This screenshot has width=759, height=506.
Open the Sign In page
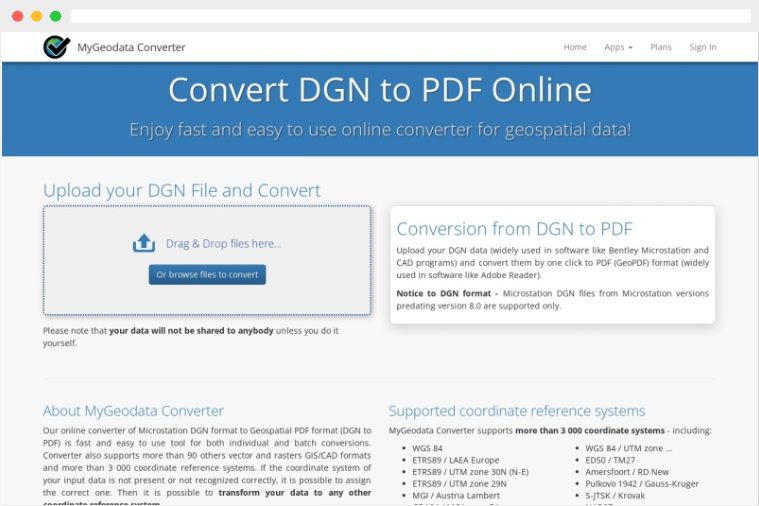(x=703, y=47)
